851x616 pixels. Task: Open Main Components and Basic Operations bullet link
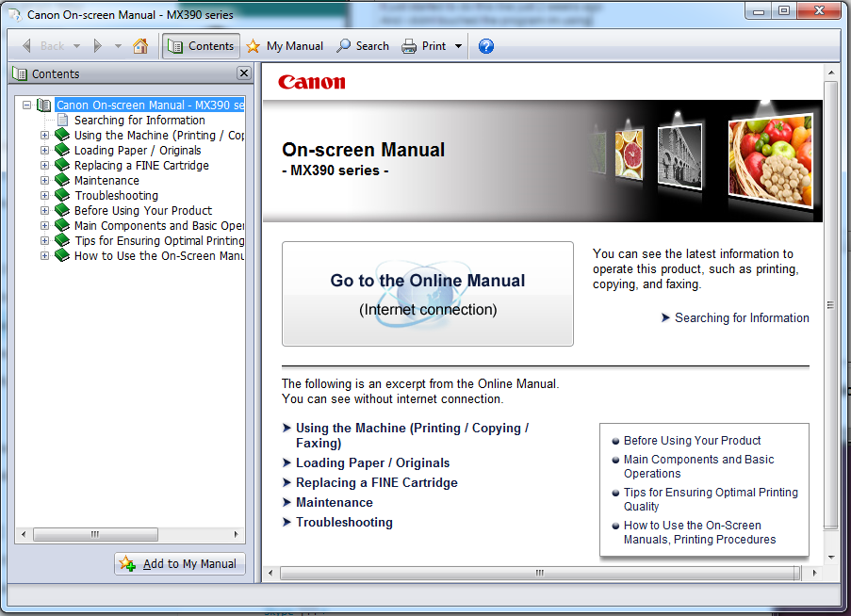pyautogui.click(x=698, y=466)
